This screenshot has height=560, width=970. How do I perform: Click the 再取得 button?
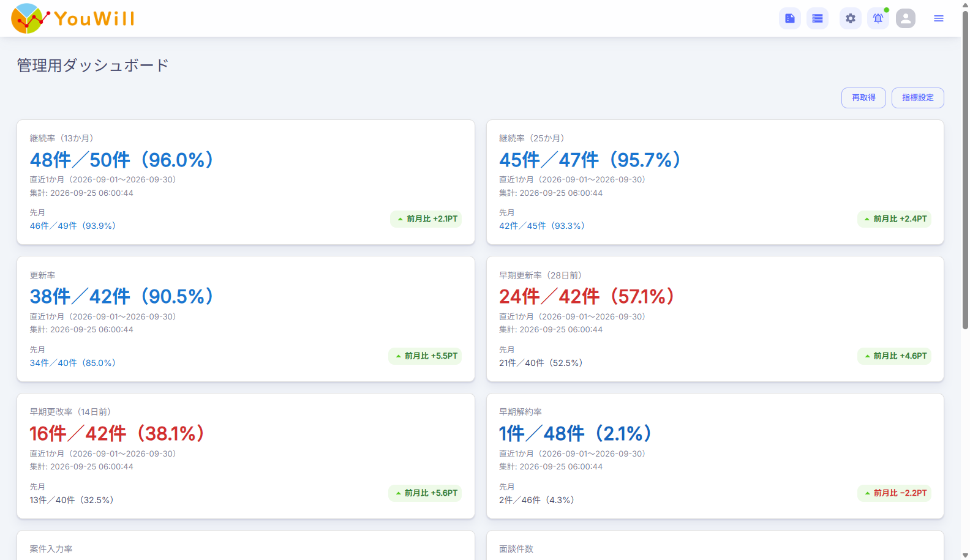[863, 98]
